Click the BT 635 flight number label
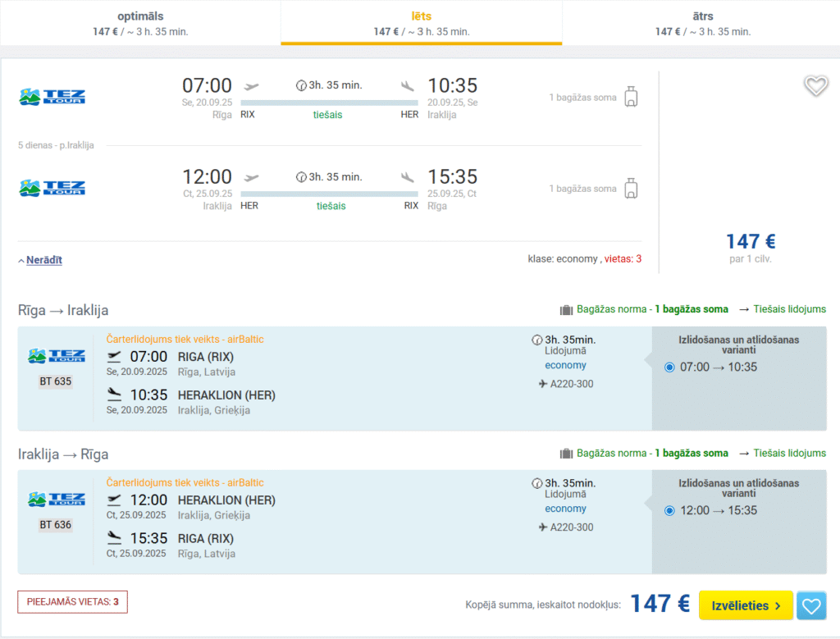The image size is (840, 639). pyautogui.click(x=56, y=381)
